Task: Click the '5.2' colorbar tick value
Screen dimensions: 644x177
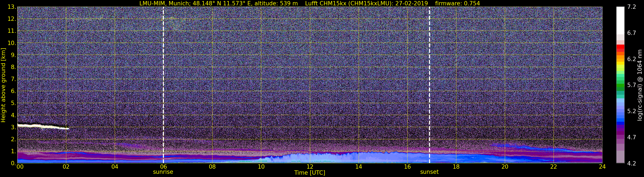Action: pos(632,111)
